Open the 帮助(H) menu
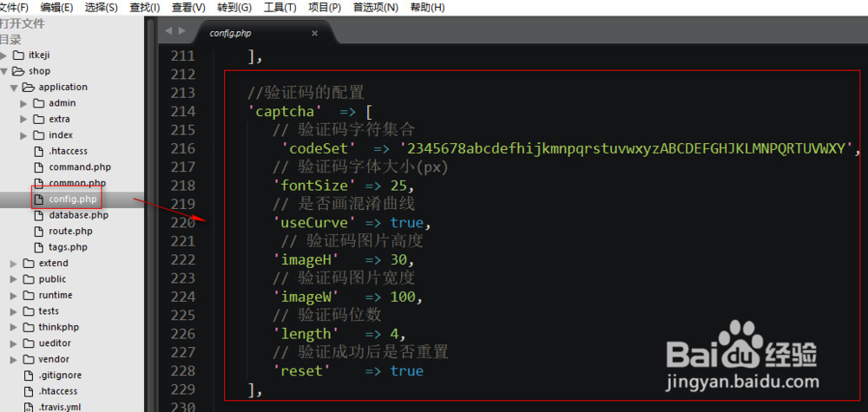The image size is (868, 412). click(427, 8)
